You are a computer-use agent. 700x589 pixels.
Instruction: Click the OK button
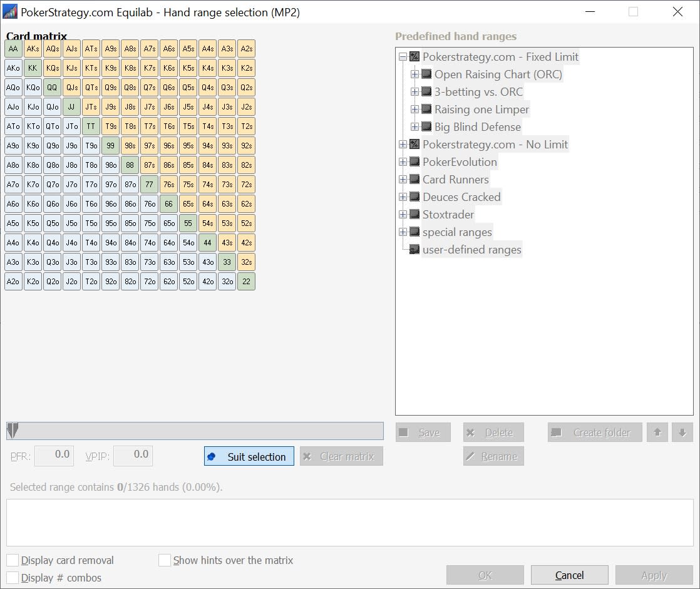click(485, 575)
